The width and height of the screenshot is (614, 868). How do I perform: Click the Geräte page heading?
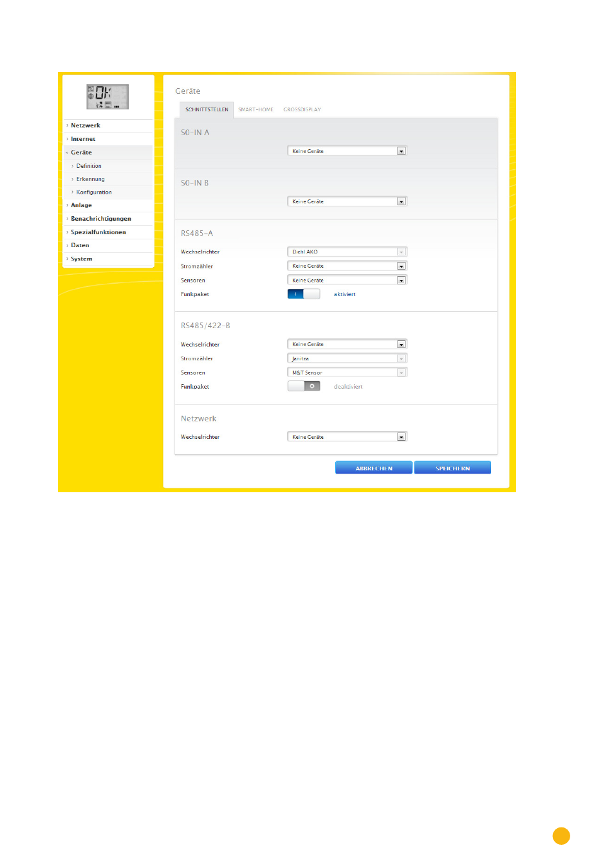188,91
